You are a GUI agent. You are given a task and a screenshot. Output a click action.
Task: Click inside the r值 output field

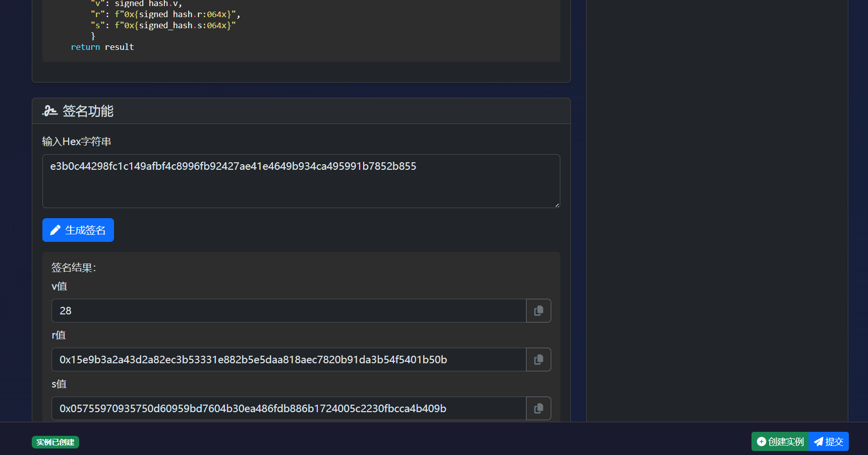[288, 360]
